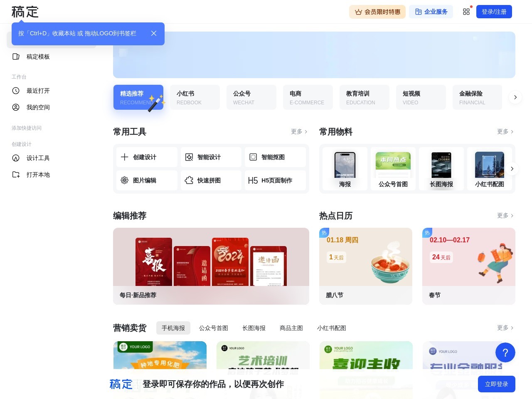Dismiss the Ctrl+D bookmark tooltip
This screenshot has height=399, width=532.
tap(154, 33)
